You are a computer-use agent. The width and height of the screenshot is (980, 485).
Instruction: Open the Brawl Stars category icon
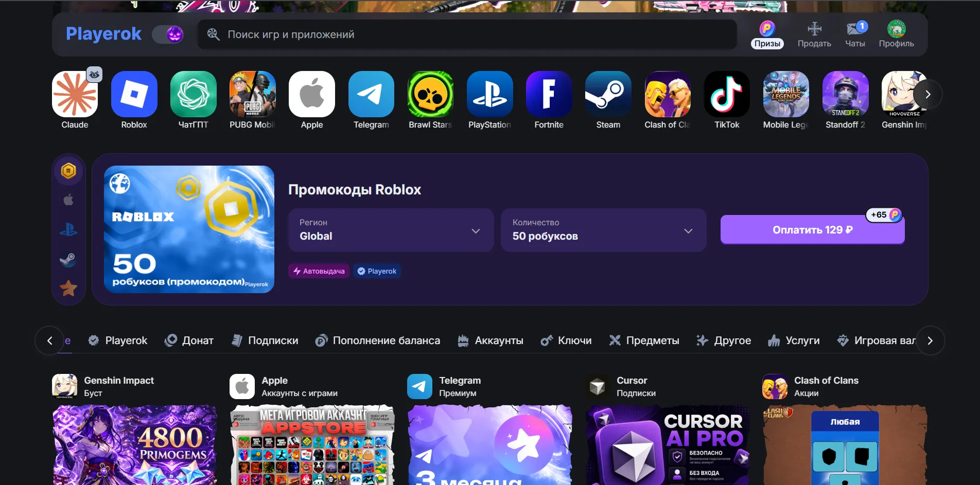pyautogui.click(x=430, y=94)
